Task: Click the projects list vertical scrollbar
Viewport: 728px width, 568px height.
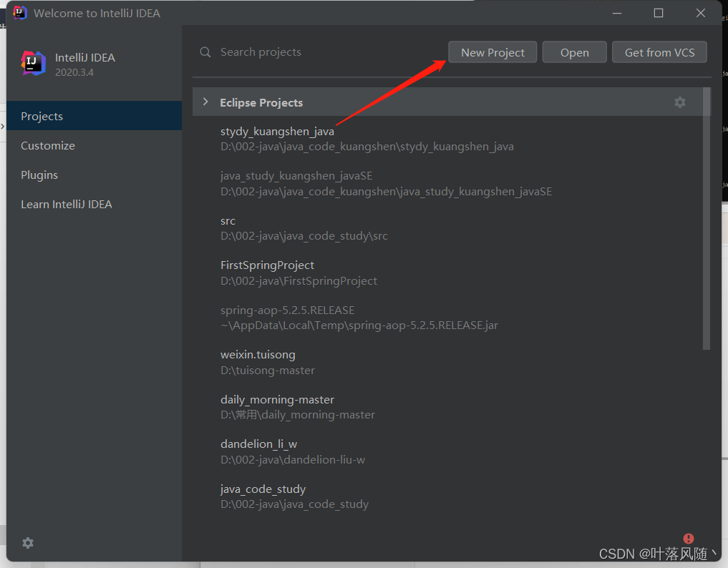Action: [x=707, y=218]
